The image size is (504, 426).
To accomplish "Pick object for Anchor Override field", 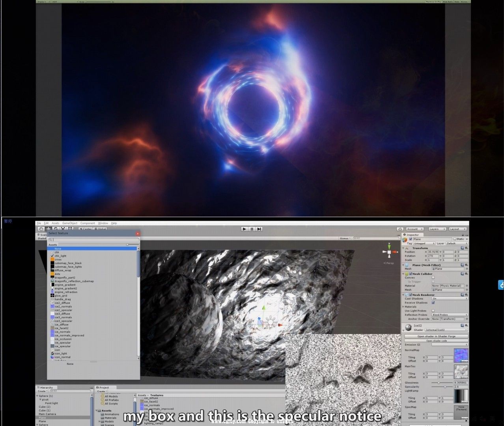I will point(467,319).
